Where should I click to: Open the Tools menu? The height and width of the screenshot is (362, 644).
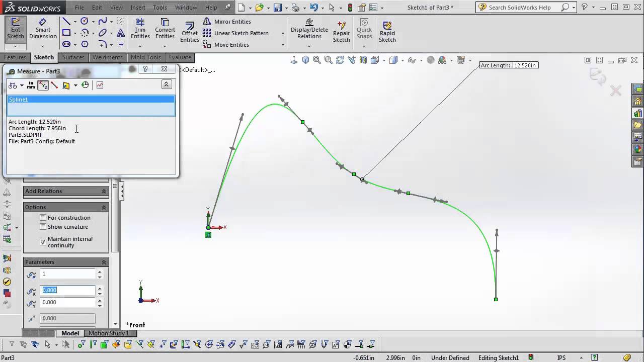coord(160,8)
